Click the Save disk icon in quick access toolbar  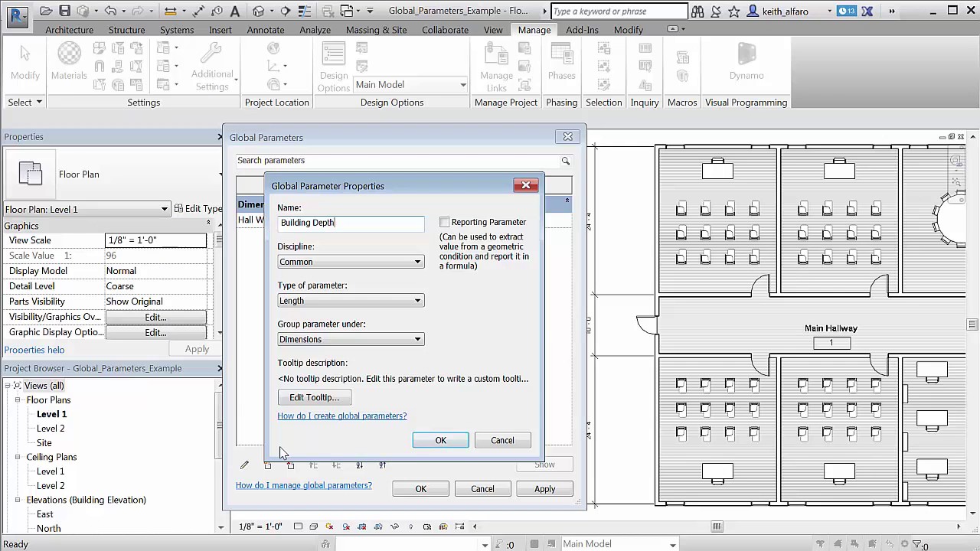64,11
